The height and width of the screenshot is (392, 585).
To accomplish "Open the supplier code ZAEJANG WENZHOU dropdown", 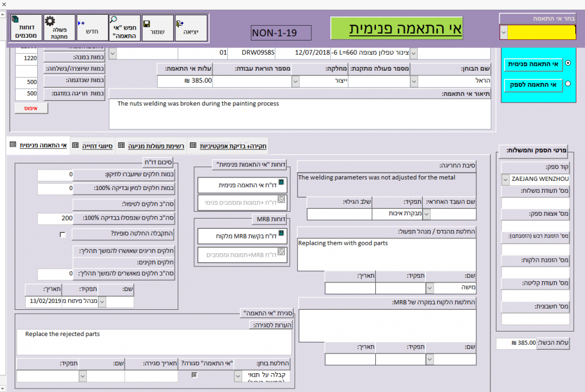I will pyautogui.click(x=504, y=180).
